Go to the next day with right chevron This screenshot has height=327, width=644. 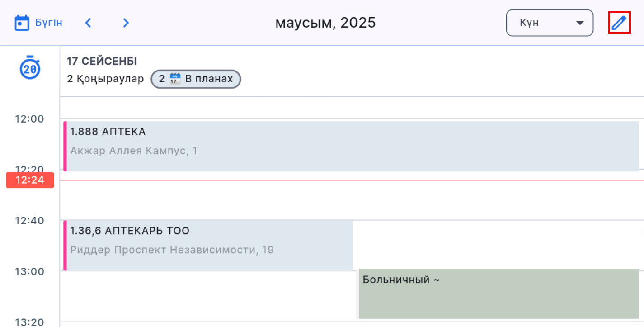(126, 23)
